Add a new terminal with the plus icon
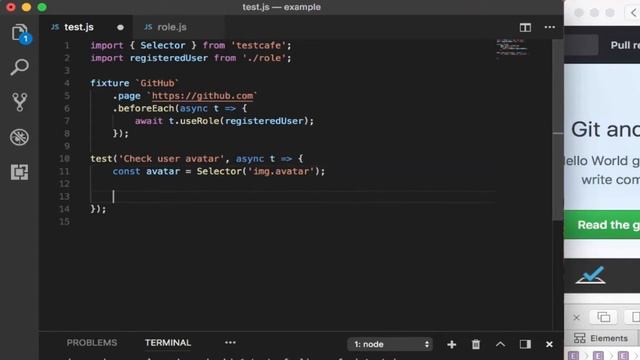Viewport: 640px width, 360px height. click(451, 344)
